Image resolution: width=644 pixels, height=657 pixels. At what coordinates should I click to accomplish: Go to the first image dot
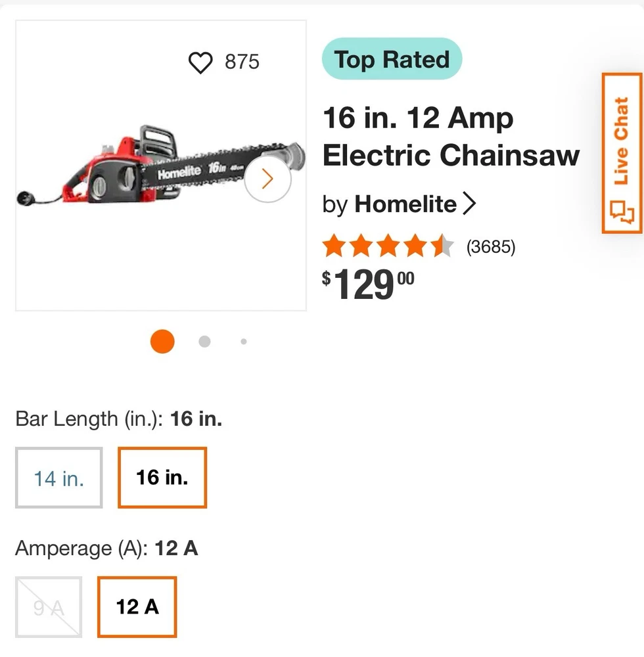(162, 342)
